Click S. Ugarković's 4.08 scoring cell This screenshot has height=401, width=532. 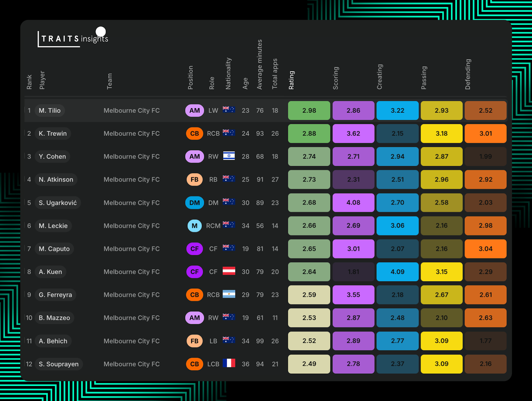[353, 203]
